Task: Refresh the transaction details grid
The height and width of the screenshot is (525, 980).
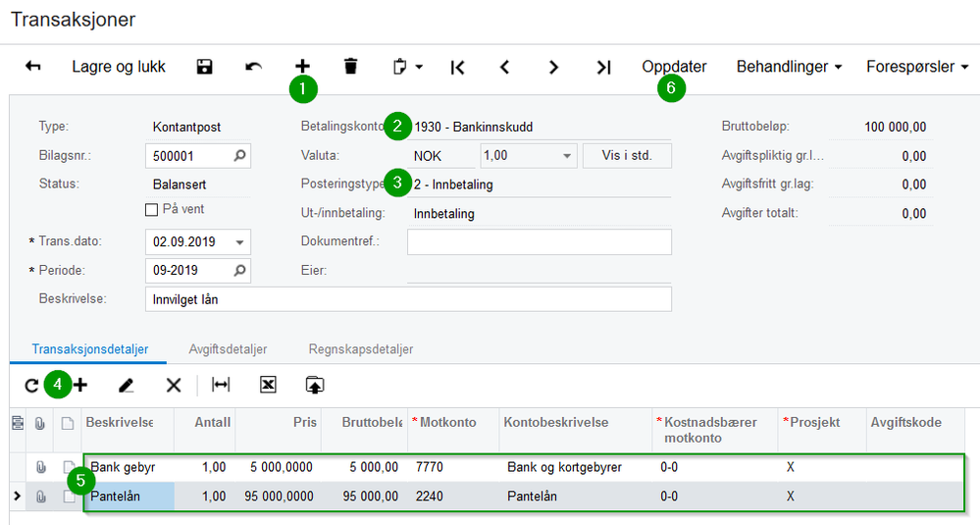Action: (x=31, y=386)
